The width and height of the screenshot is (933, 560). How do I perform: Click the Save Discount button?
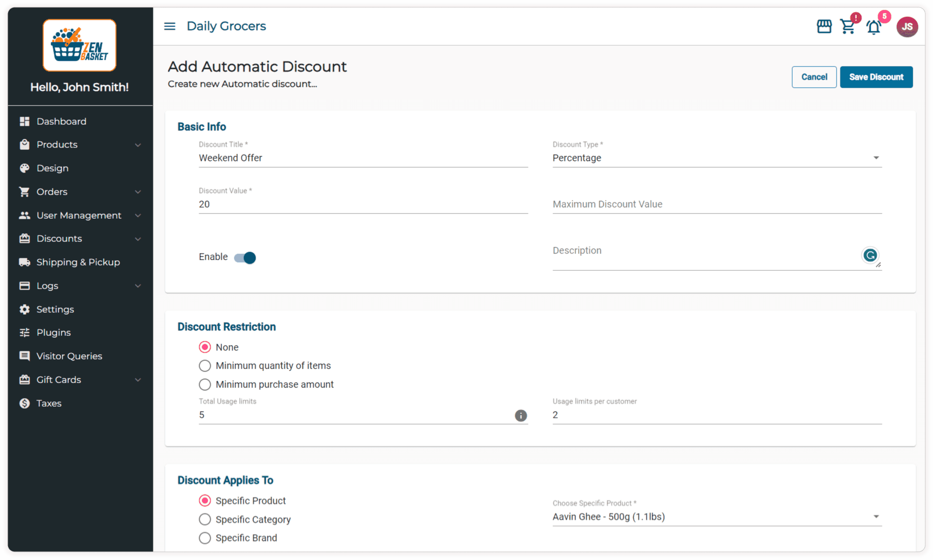876,77
